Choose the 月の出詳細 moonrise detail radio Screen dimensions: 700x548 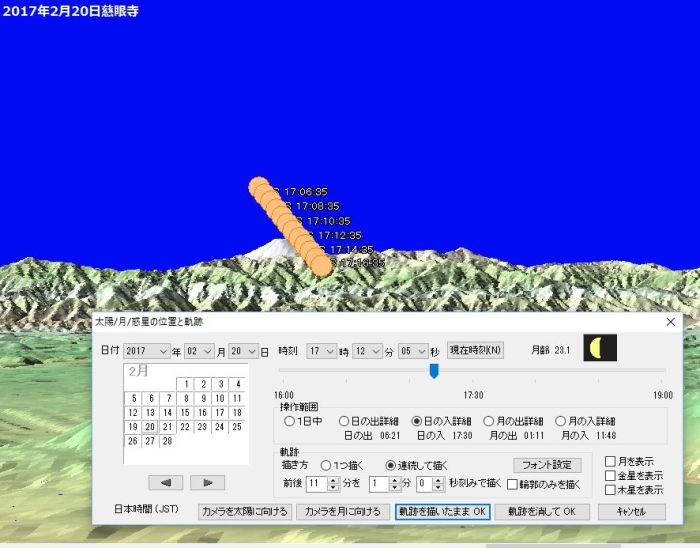tap(489, 422)
